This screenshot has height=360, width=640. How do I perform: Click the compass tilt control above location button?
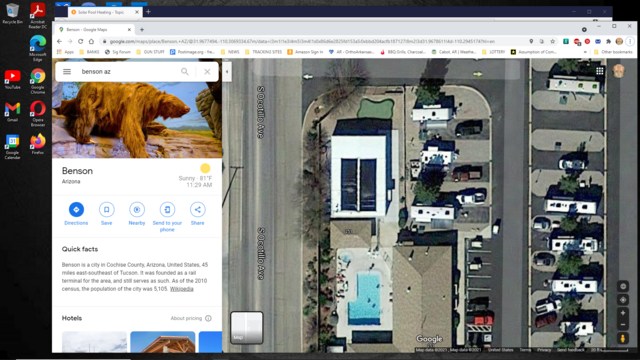pos(623,287)
